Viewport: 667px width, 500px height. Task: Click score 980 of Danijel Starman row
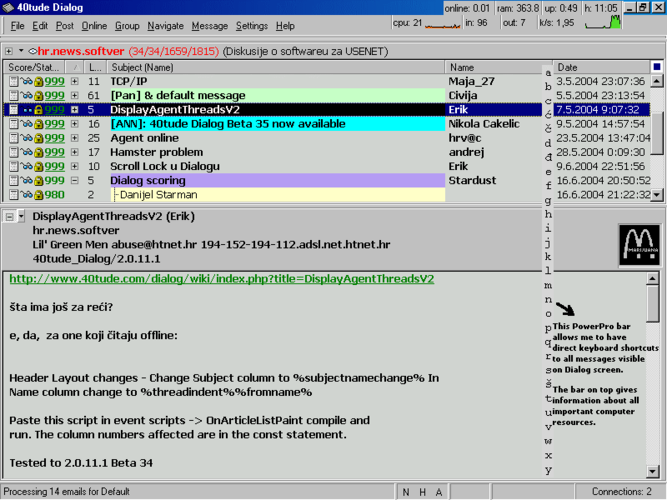(x=54, y=195)
